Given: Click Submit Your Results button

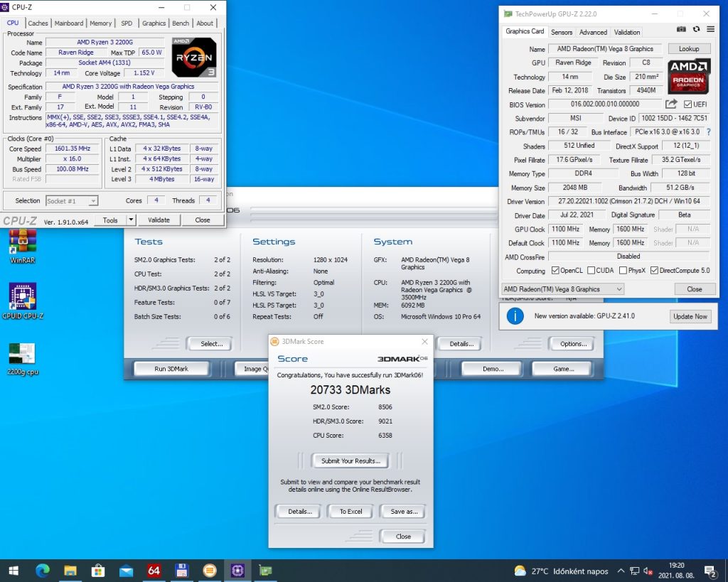Looking at the screenshot, I should click(350, 461).
